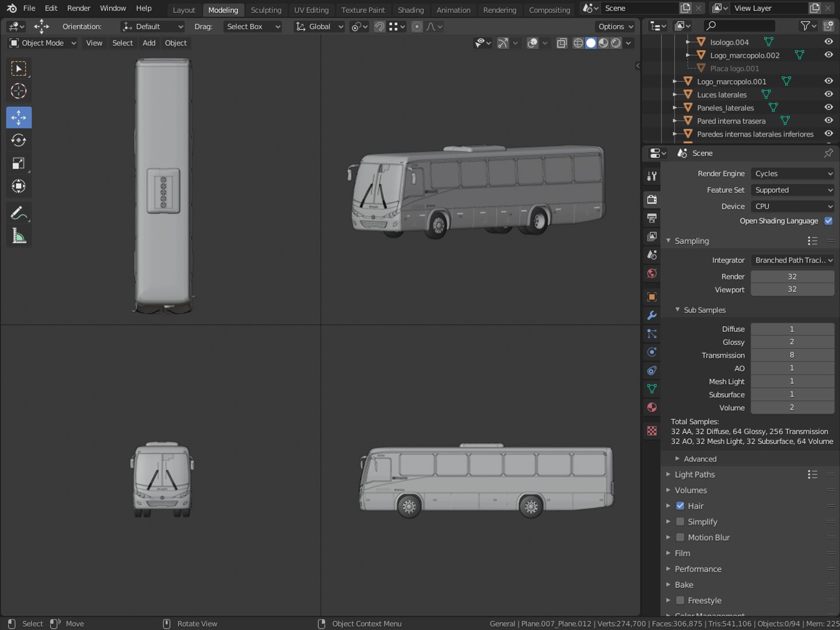Switch to the Shading workspace tab

pyautogui.click(x=411, y=10)
